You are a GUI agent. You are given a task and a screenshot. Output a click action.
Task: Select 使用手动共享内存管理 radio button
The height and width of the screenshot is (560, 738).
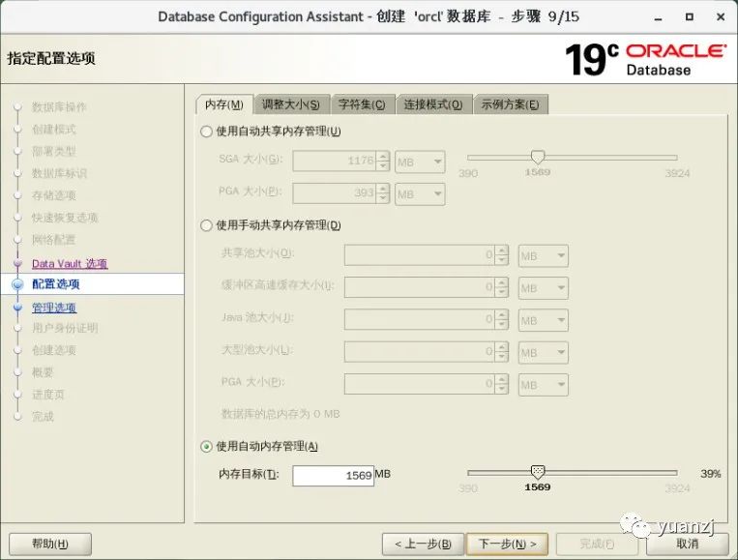pos(206,225)
